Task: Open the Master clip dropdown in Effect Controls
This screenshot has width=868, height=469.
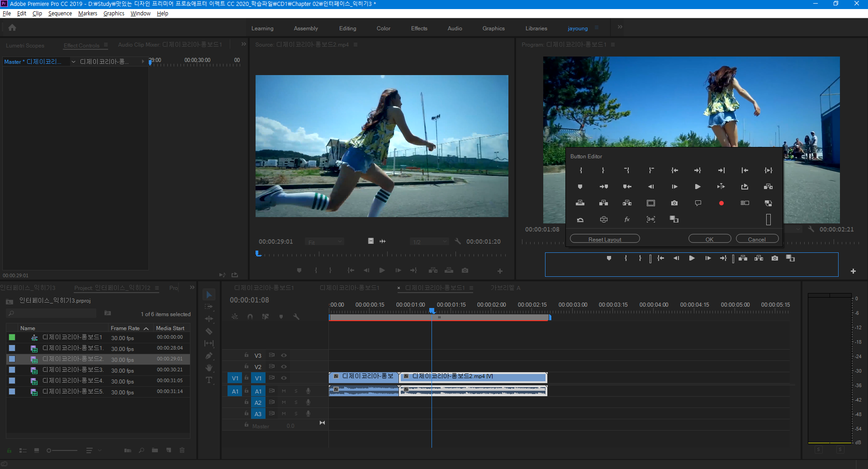Action: [x=73, y=62]
